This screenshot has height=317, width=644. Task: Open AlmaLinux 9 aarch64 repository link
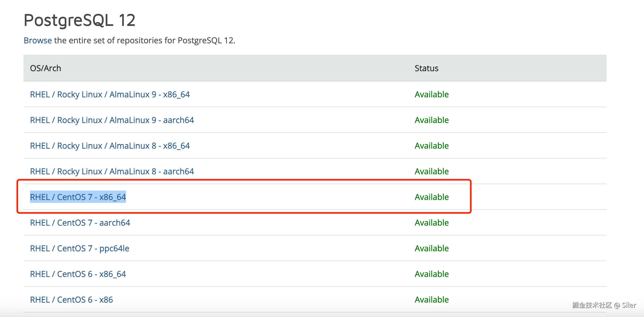click(112, 120)
